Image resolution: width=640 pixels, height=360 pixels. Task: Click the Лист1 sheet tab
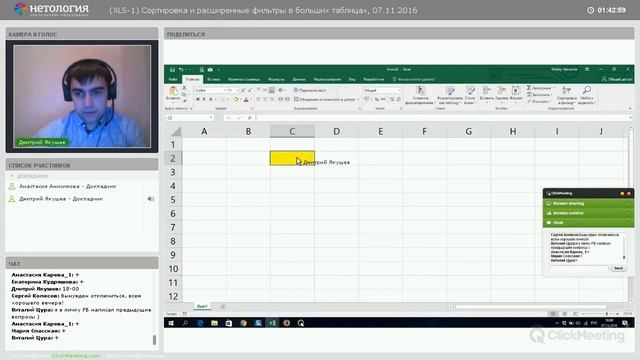(202, 306)
